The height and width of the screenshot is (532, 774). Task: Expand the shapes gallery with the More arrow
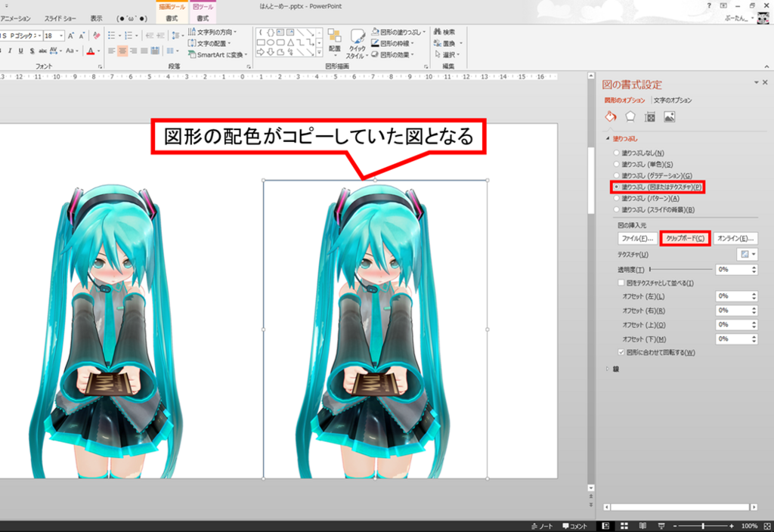pyautogui.click(x=320, y=52)
